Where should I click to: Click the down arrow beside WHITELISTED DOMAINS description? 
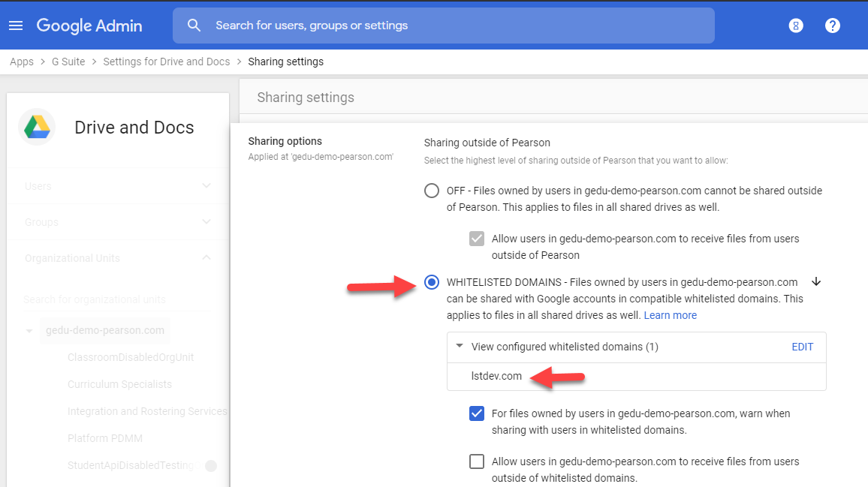[x=816, y=281]
